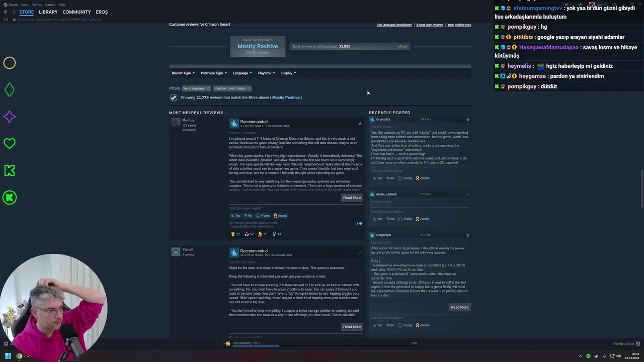The image size is (644, 362).
Task: Open the Friends menu
Action: point(36,5)
